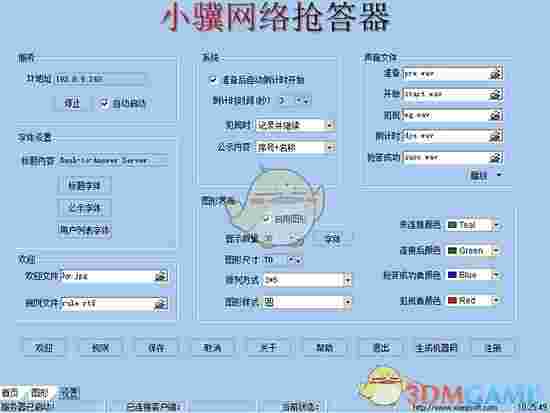Click the bottom 欢迎 button

pos(44,348)
